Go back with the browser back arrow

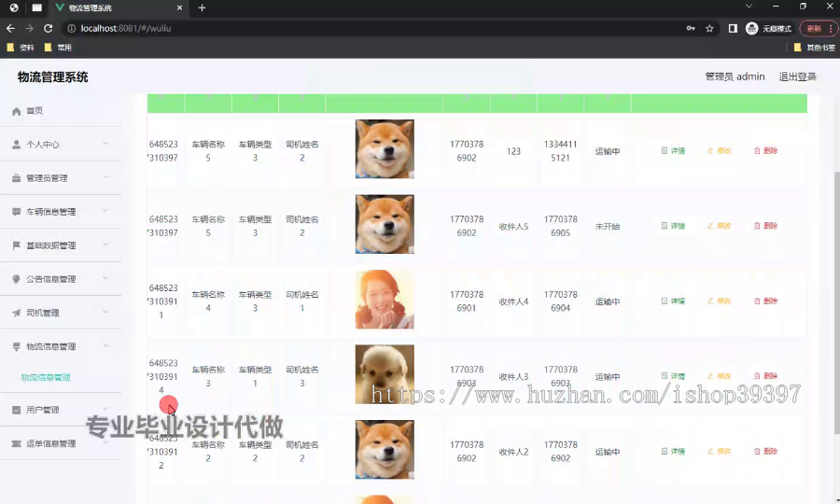click(10, 28)
